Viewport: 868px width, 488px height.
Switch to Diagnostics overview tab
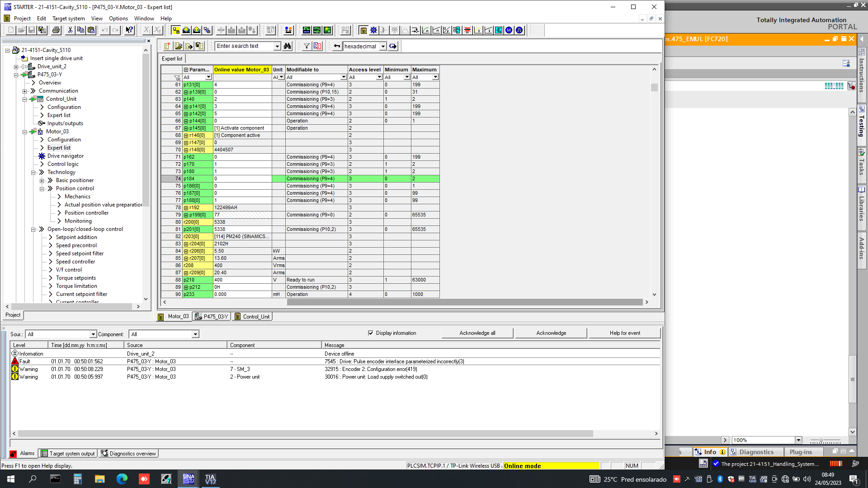pyautogui.click(x=129, y=454)
